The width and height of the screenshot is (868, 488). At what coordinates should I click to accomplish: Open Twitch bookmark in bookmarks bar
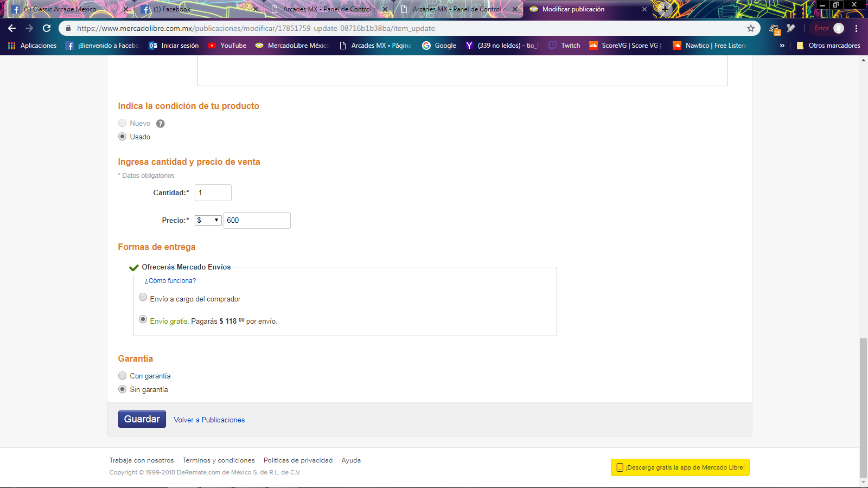564,46
